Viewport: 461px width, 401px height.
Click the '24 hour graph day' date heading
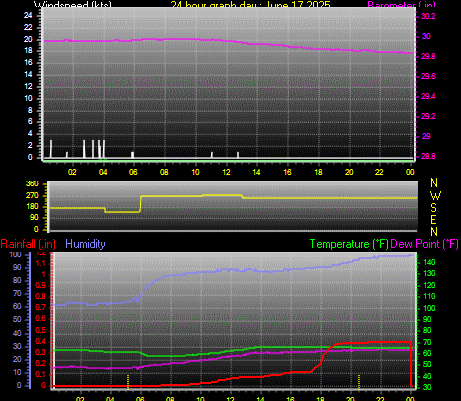coord(251,4)
